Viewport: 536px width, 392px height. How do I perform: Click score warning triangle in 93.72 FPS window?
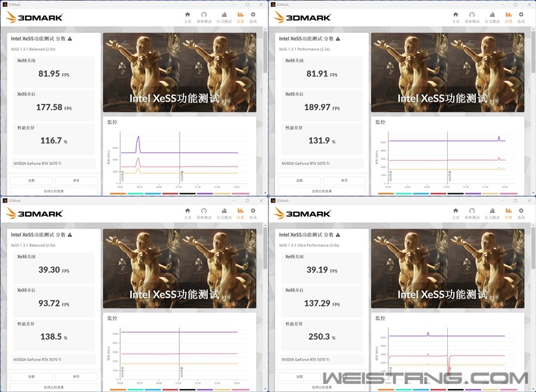click(x=70, y=234)
